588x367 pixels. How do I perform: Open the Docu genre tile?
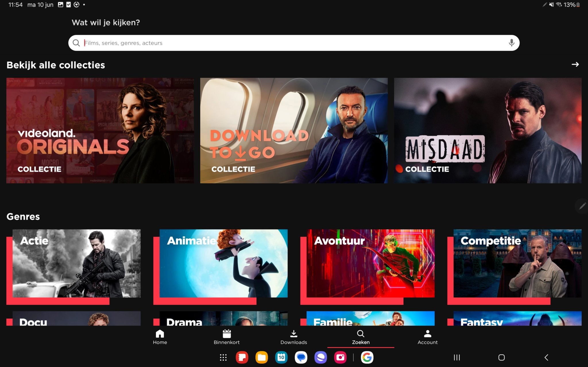pos(73,318)
